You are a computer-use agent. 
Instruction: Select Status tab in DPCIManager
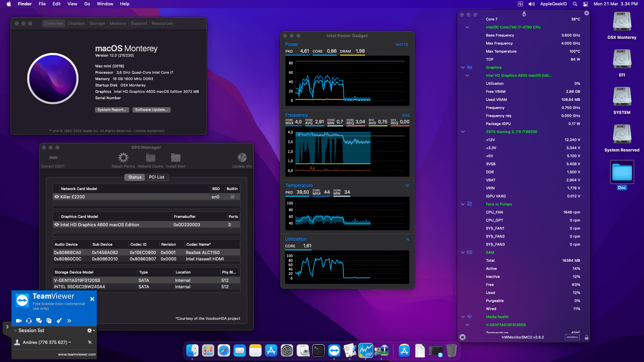tap(135, 177)
